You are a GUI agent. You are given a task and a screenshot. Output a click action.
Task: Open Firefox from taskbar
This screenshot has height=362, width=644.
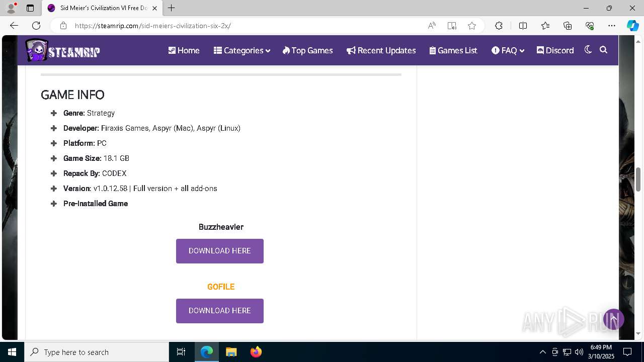[256, 352]
